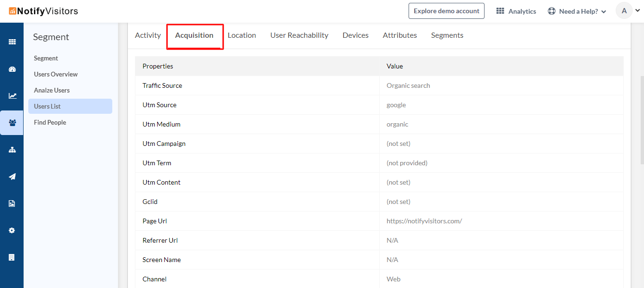The image size is (644, 288).
Task: Open the gear settings icon in sidebar
Action: 12,230
